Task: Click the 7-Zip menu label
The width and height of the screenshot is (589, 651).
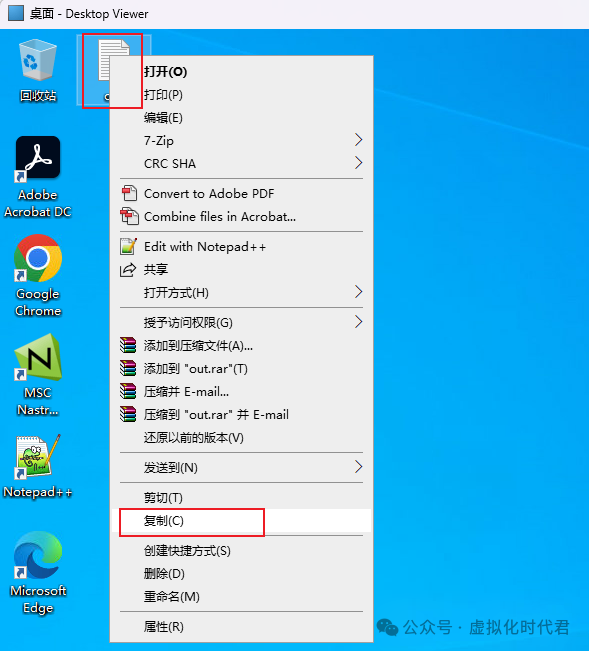Action: click(x=159, y=141)
